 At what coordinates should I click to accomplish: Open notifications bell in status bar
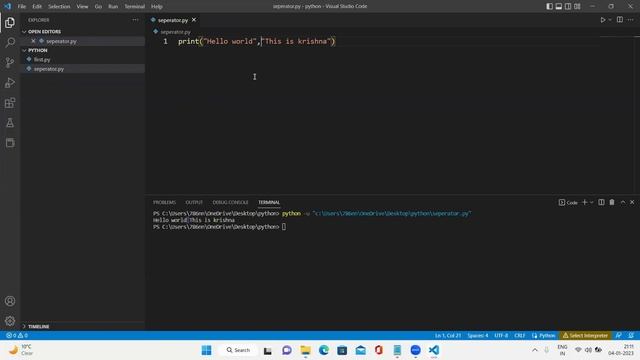[x=631, y=335]
